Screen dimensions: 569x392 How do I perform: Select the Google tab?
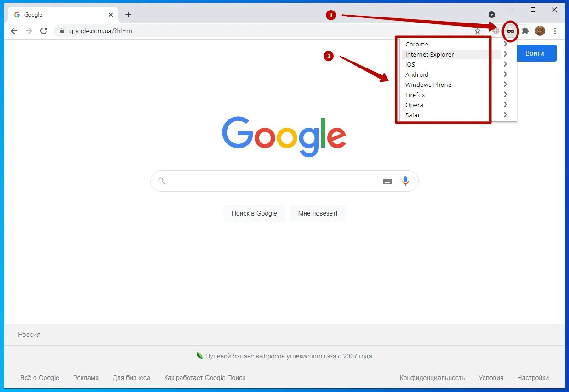coord(63,15)
